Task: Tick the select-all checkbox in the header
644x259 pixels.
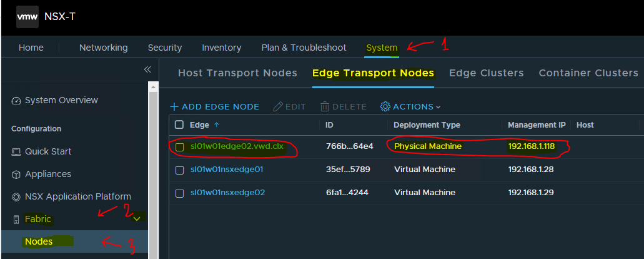Action: [179, 124]
